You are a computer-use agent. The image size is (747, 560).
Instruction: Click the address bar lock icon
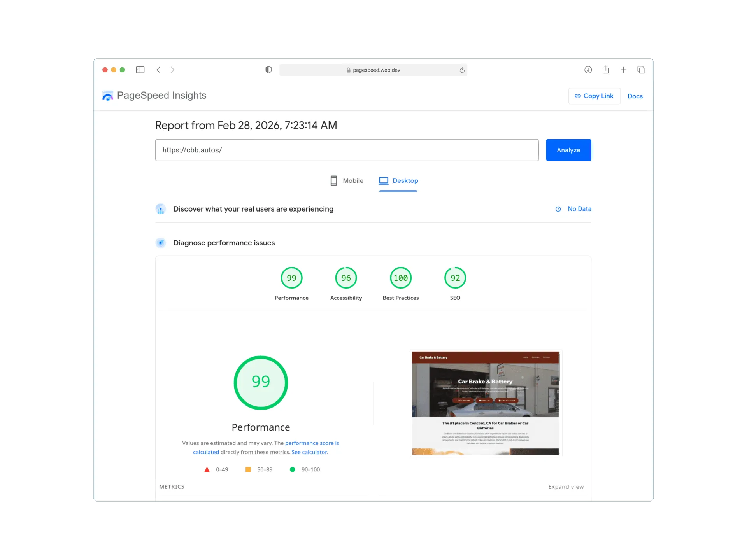coord(348,70)
